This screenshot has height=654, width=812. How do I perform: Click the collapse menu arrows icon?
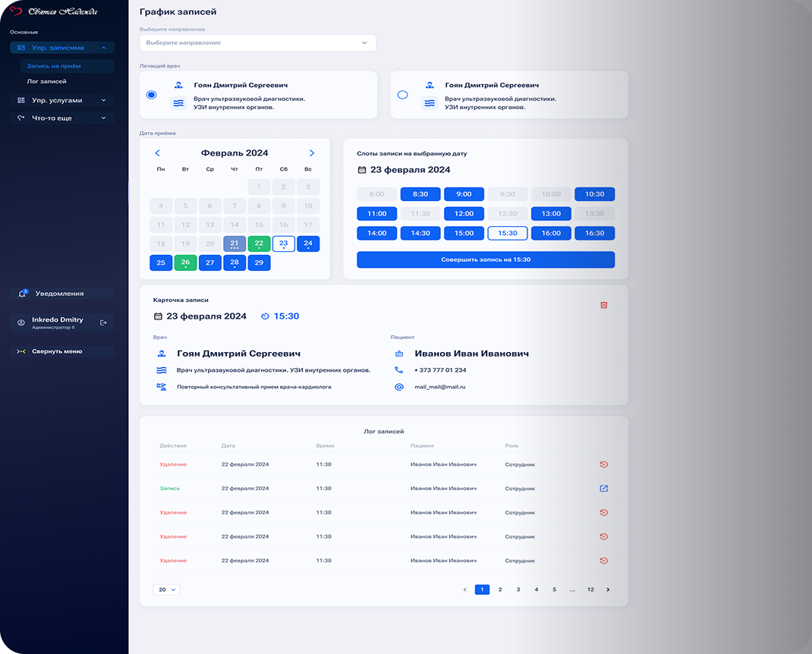[20, 351]
